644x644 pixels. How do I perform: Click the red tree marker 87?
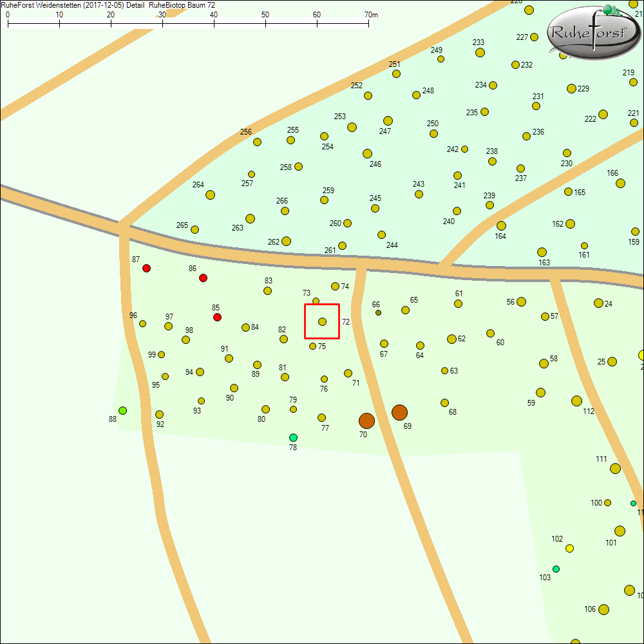pos(146,268)
